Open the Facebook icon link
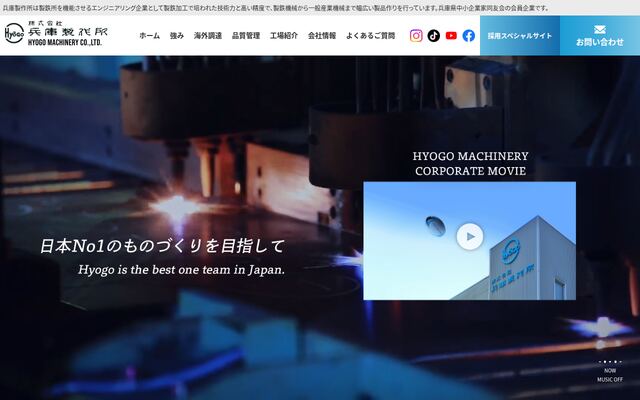The width and height of the screenshot is (640, 400). coord(469,36)
